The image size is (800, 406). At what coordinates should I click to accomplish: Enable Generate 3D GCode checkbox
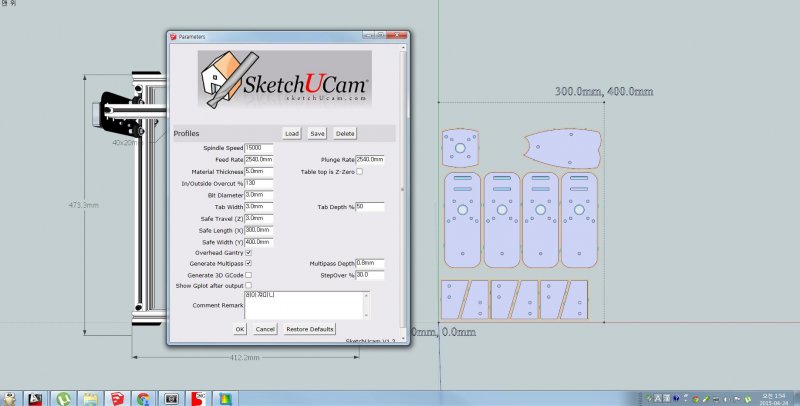tap(248, 275)
